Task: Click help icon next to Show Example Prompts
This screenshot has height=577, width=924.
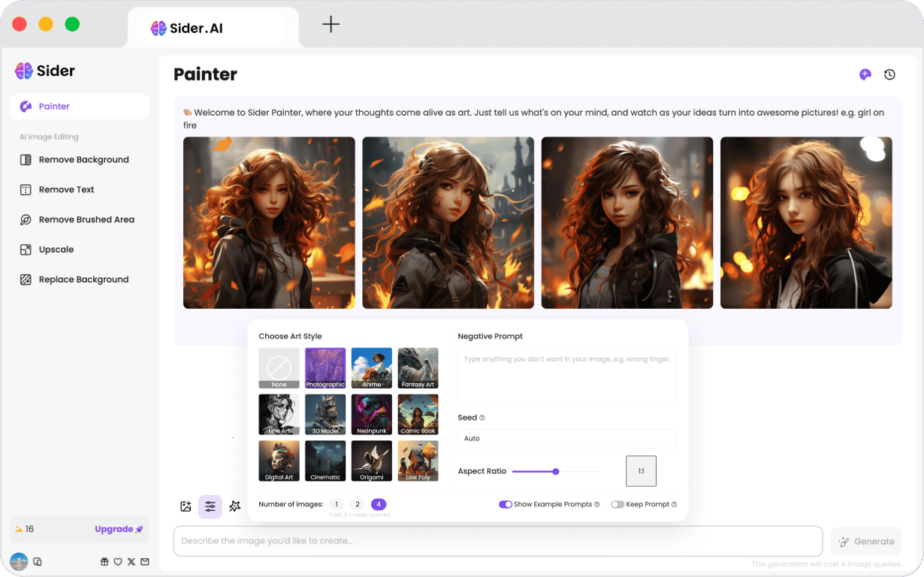Action: click(596, 505)
